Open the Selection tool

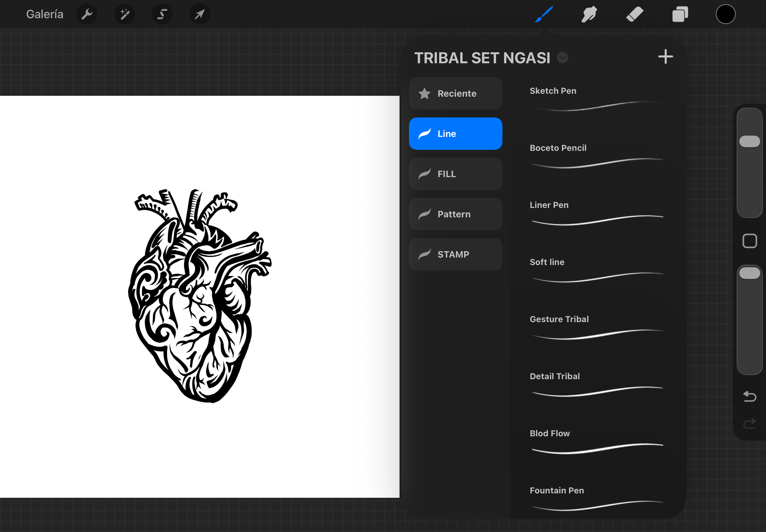tap(162, 14)
